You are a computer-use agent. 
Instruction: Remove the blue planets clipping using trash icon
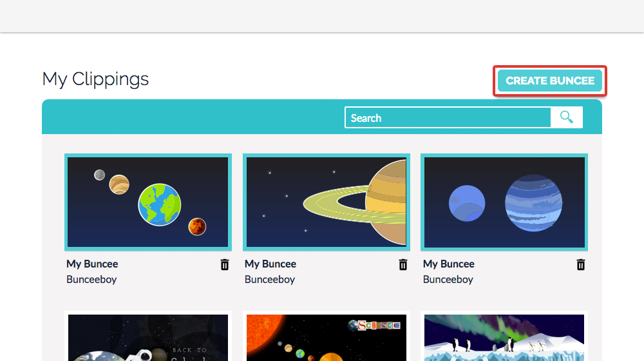[580, 264]
